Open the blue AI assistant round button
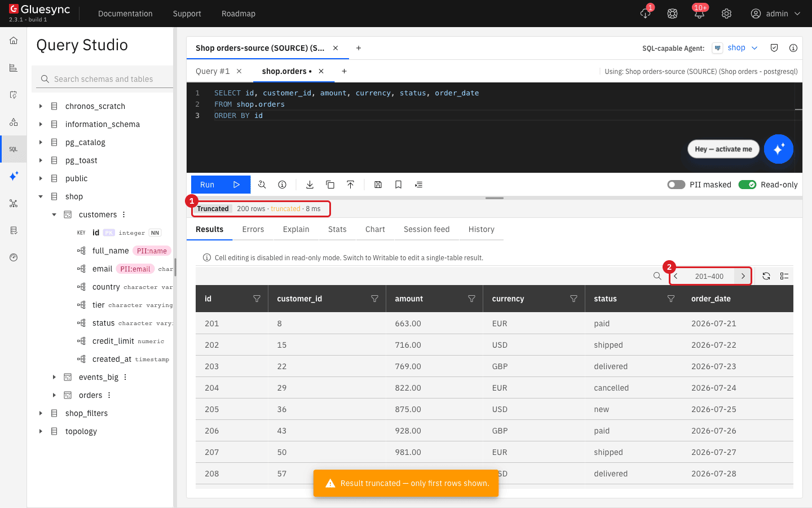812x508 pixels. pyautogui.click(x=779, y=149)
